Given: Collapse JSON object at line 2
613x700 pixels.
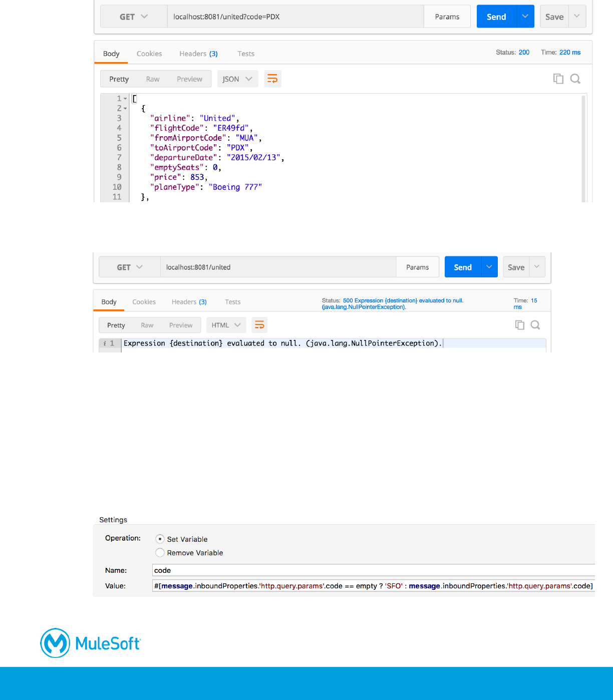Looking at the screenshot, I should [x=125, y=109].
